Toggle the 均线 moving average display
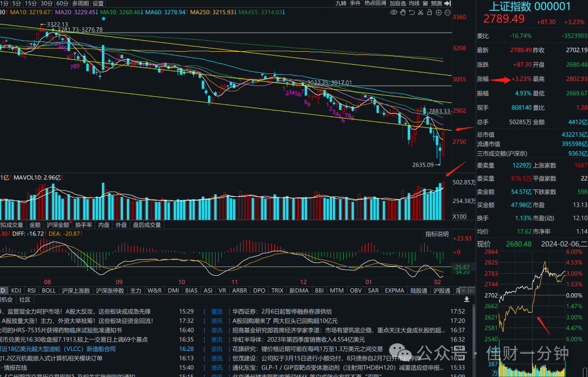 click(414, 3)
